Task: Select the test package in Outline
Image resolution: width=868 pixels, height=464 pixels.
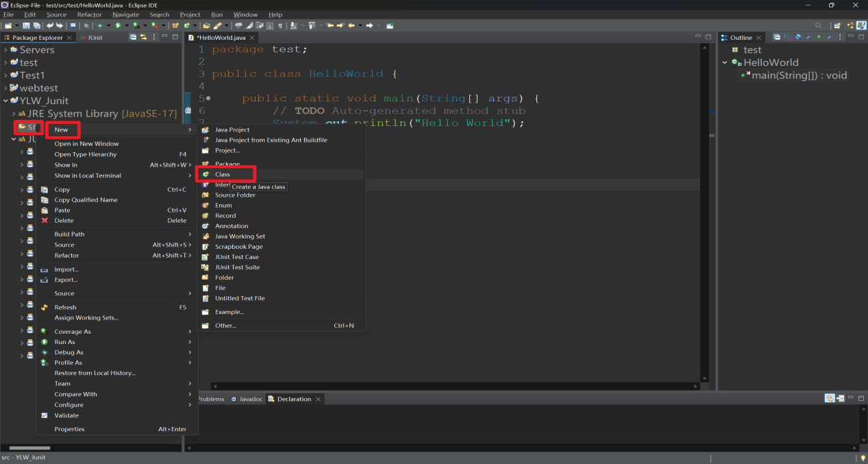Action: (x=746, y=50)
